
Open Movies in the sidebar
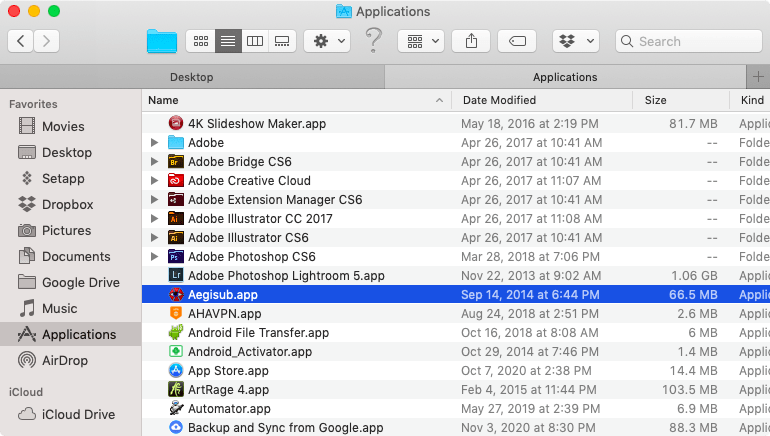(71, 126)
